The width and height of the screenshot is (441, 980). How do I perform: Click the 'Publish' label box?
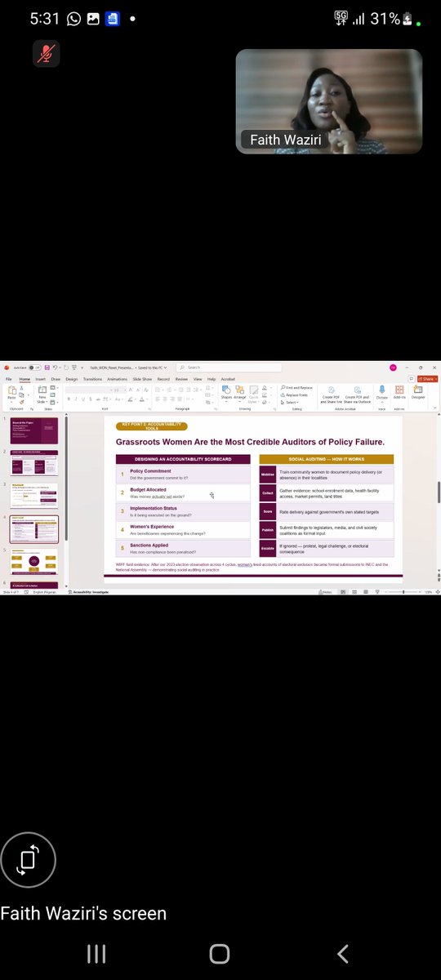tap(268, 529)
